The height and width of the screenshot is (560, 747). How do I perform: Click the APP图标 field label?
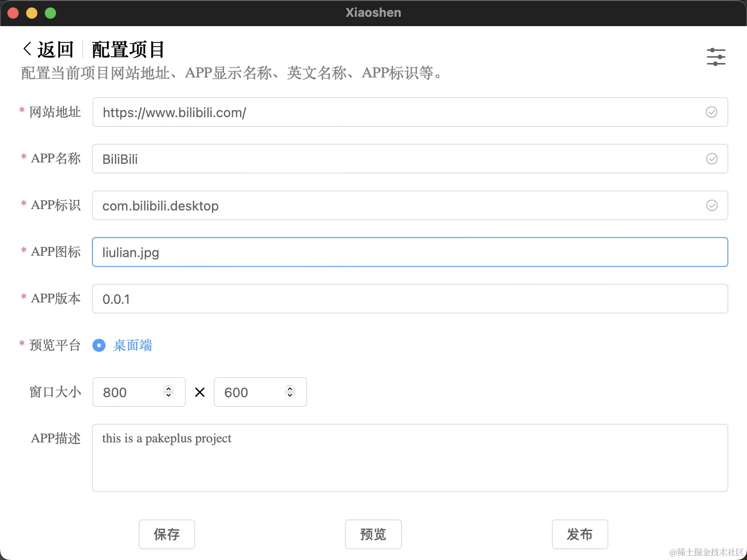point(56,252)
